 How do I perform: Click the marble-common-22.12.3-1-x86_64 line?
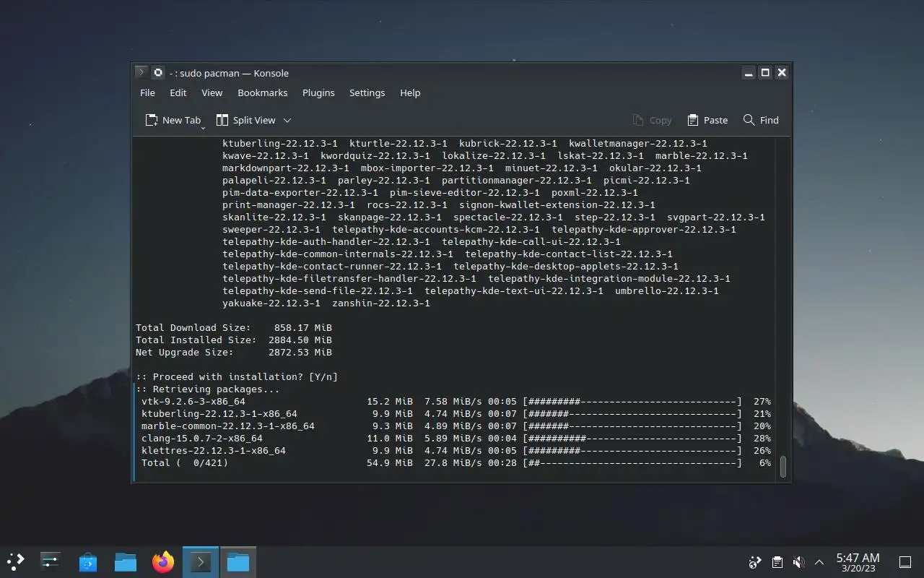pos(456,426)
